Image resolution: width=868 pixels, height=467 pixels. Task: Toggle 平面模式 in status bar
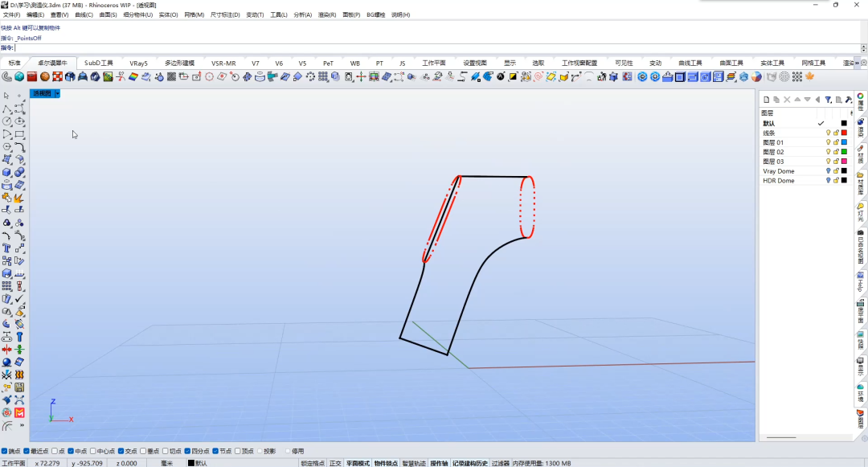(358, 463)
